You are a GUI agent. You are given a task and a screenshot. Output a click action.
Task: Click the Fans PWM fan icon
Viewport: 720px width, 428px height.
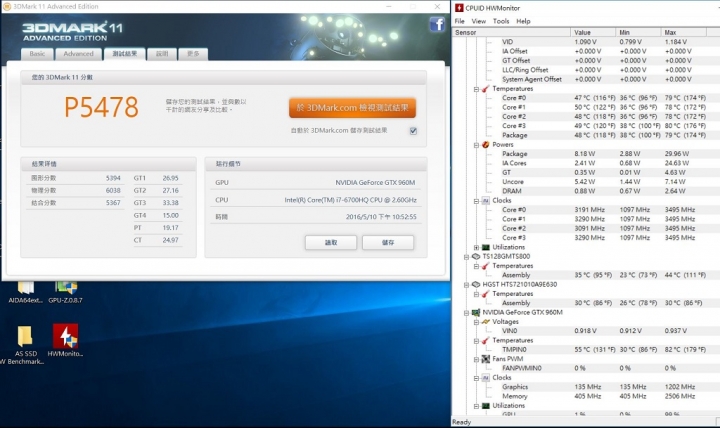[485, 359]
